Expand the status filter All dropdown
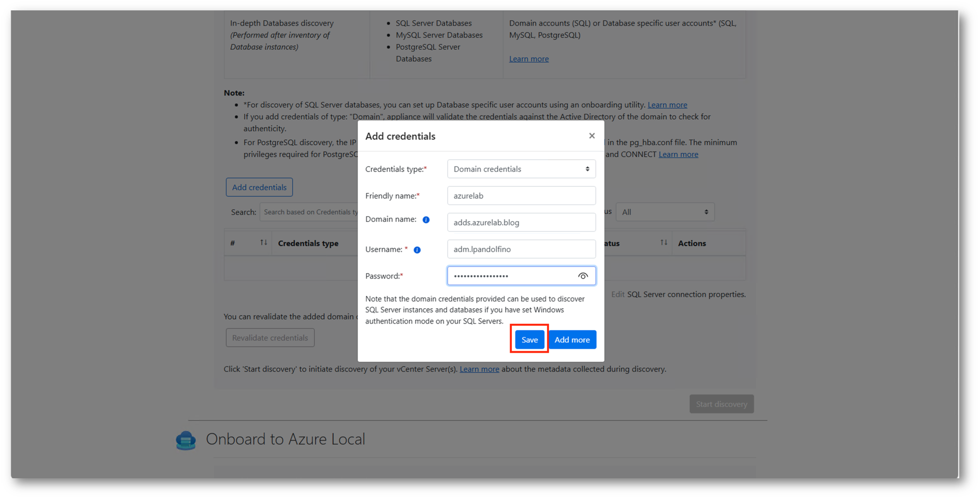 click(x=665, y=212)
